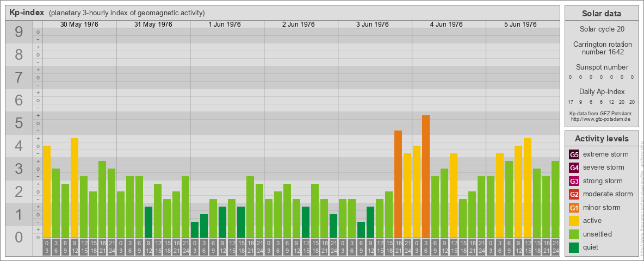
Task: Click the yellow bar on 5 Jun 3-6h
Action: coord(500,195)
